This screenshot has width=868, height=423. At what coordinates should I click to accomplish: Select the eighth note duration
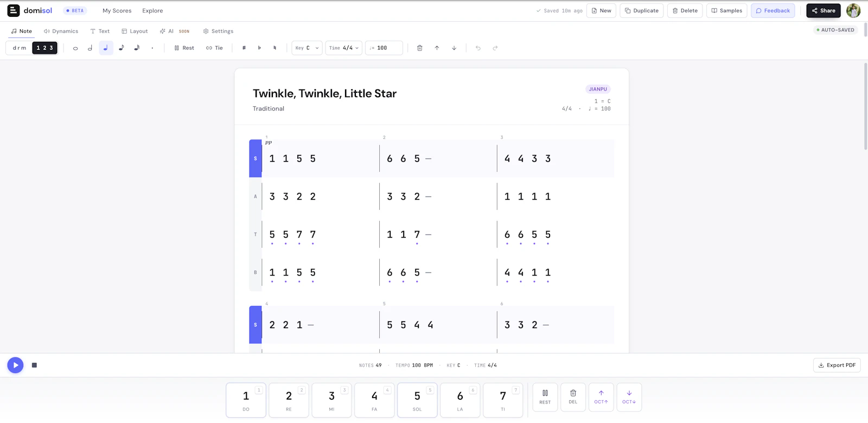point(122,48)
